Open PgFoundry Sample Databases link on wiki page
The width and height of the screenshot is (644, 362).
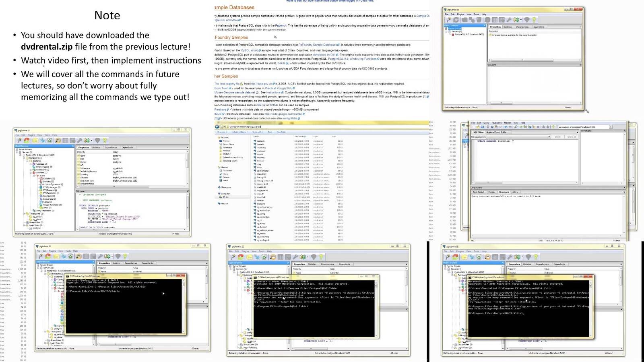(318, 45)
